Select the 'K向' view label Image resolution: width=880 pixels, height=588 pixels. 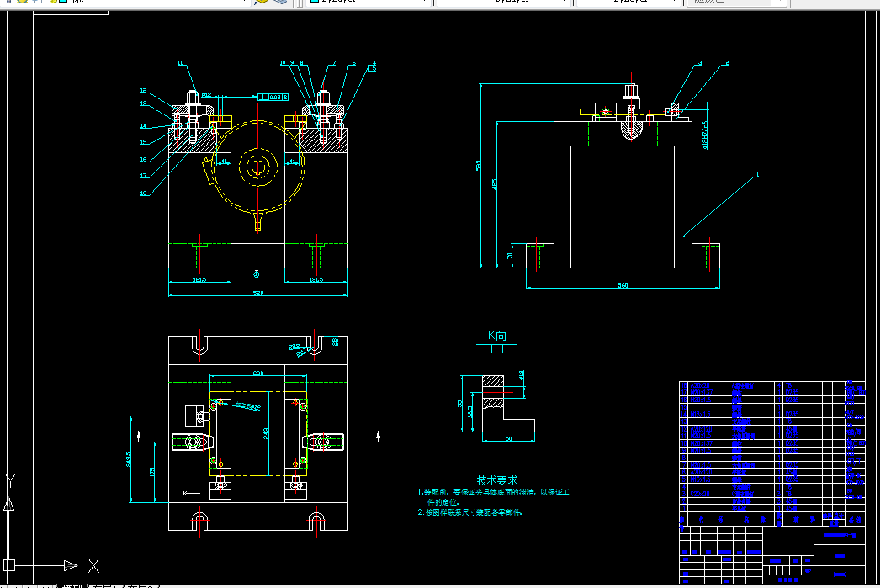[496, 336]
